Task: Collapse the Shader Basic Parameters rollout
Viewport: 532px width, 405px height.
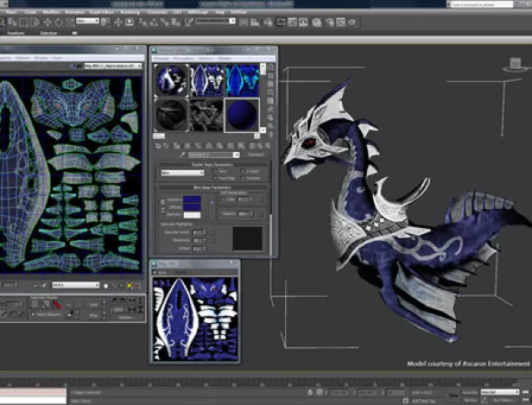Action: 212,165
